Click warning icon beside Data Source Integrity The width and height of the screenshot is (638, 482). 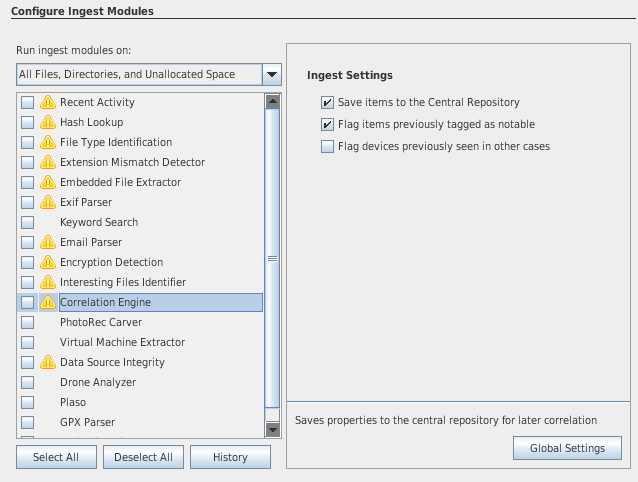click(x=47, y=362)
